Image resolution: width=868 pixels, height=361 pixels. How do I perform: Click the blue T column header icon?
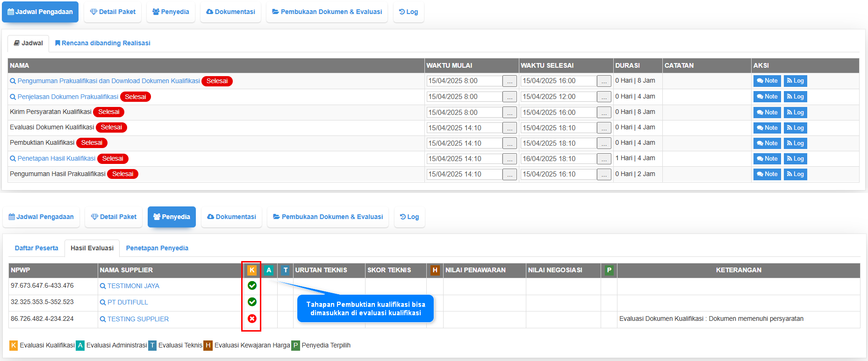286,270
